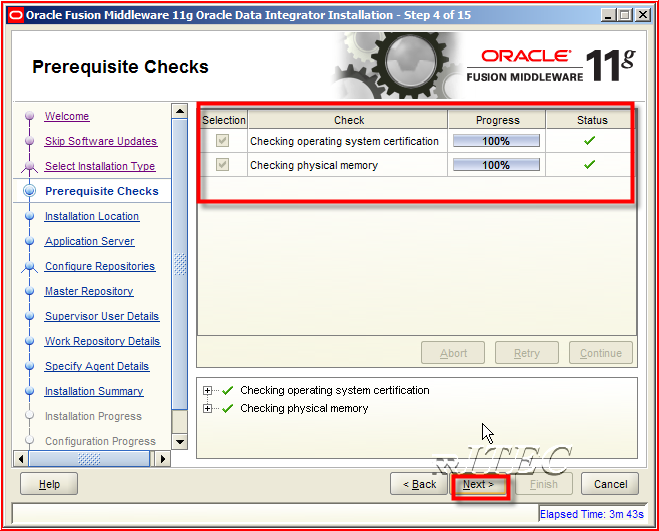Viewport: 659px width, 531px height.
Task: Open Specify Agent Details step
Action: click(97, 366)
